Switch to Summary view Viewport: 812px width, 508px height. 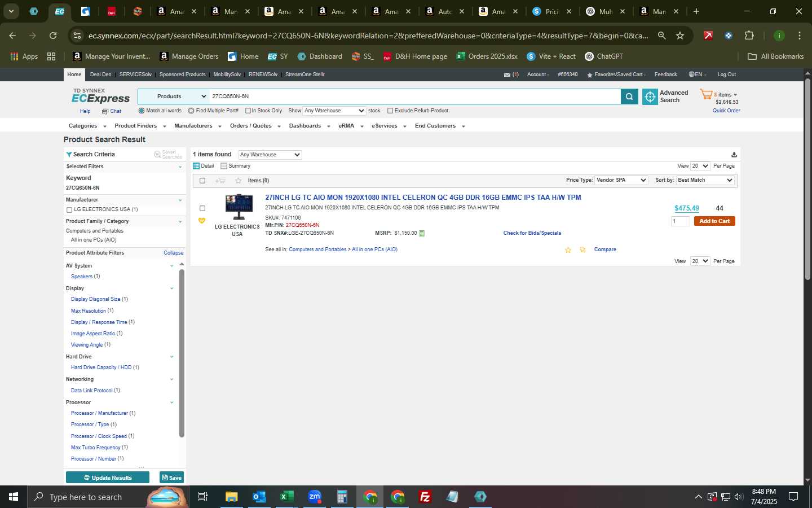pos(236,166)
